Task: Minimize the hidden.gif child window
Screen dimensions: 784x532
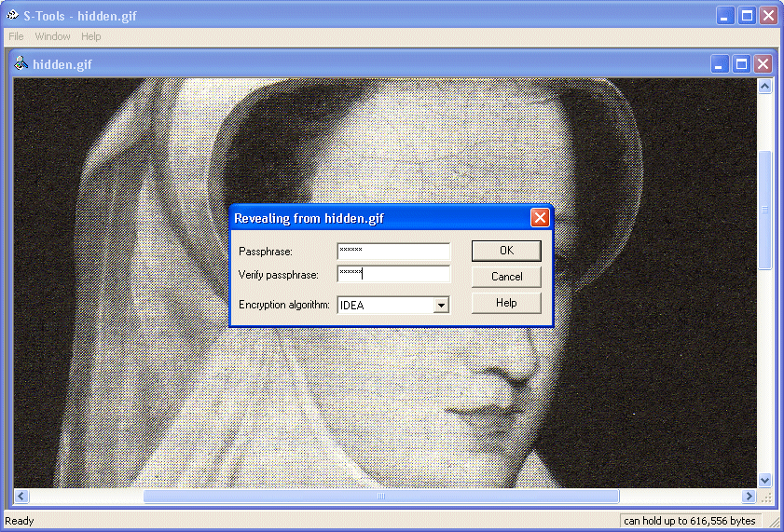Action: pyautogui.click(x=719, y=64)
